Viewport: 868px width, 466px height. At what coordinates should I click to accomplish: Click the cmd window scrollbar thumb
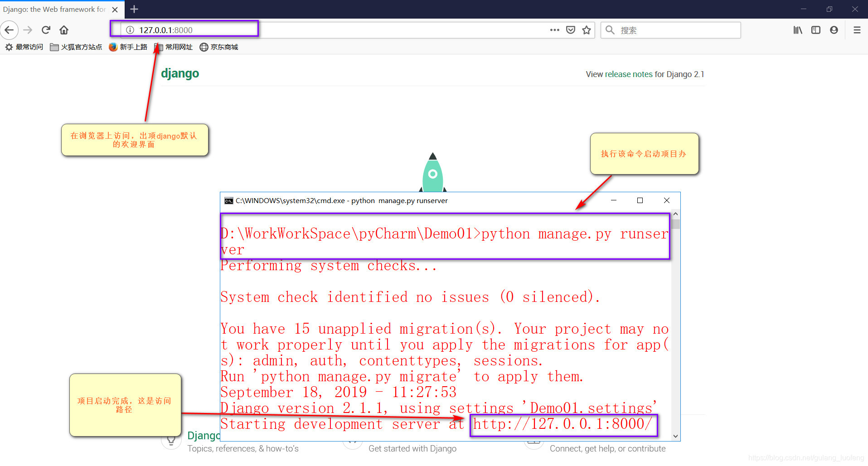coord(675,224)
